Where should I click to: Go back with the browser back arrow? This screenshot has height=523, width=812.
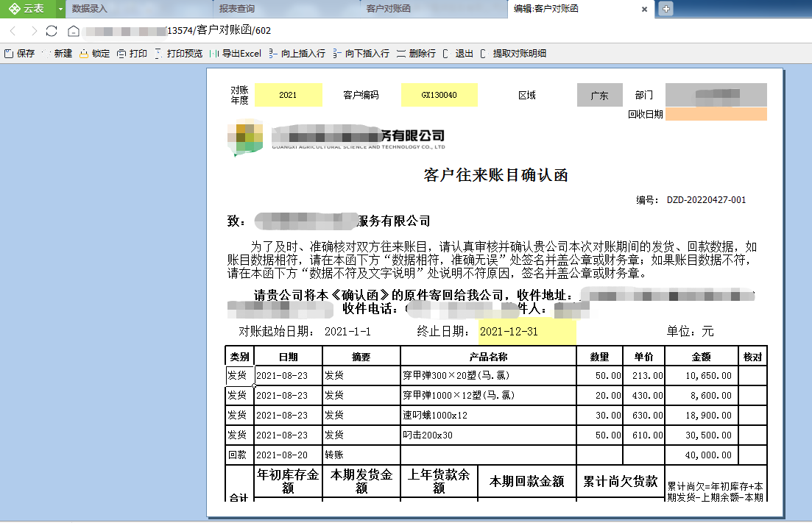pyautogui.click(x=13, y=31)
